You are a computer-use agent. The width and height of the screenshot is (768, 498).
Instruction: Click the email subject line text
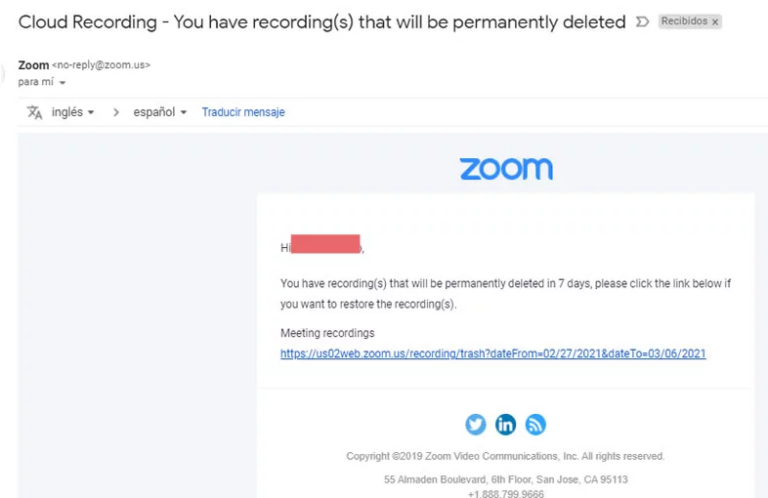point(322,22)
